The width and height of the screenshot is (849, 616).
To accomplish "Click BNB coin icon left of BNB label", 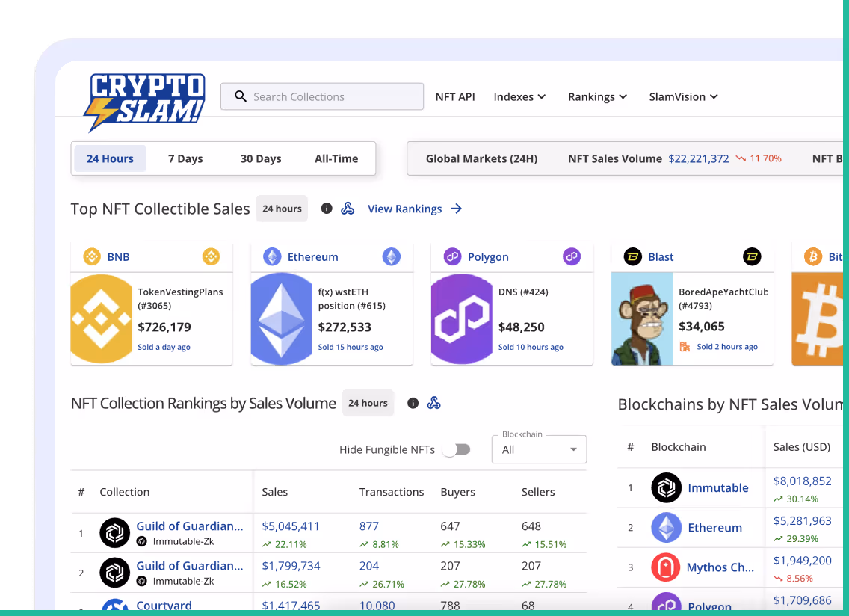I will 92,256.
